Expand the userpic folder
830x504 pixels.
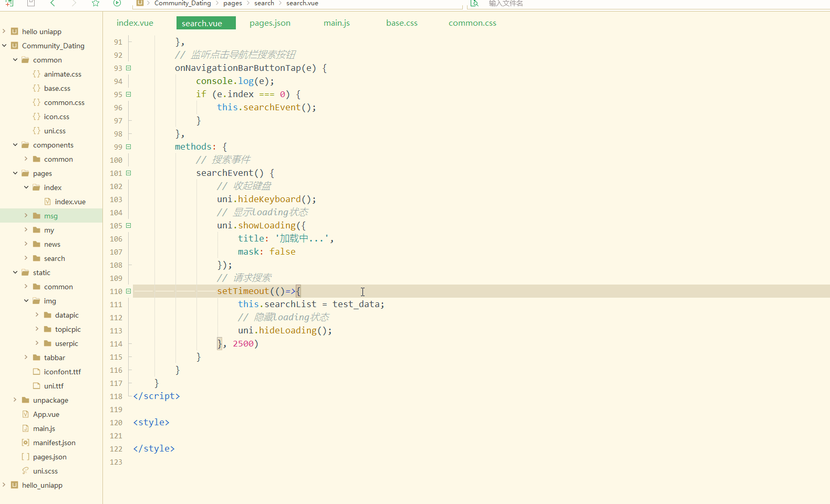coord(37,343)
